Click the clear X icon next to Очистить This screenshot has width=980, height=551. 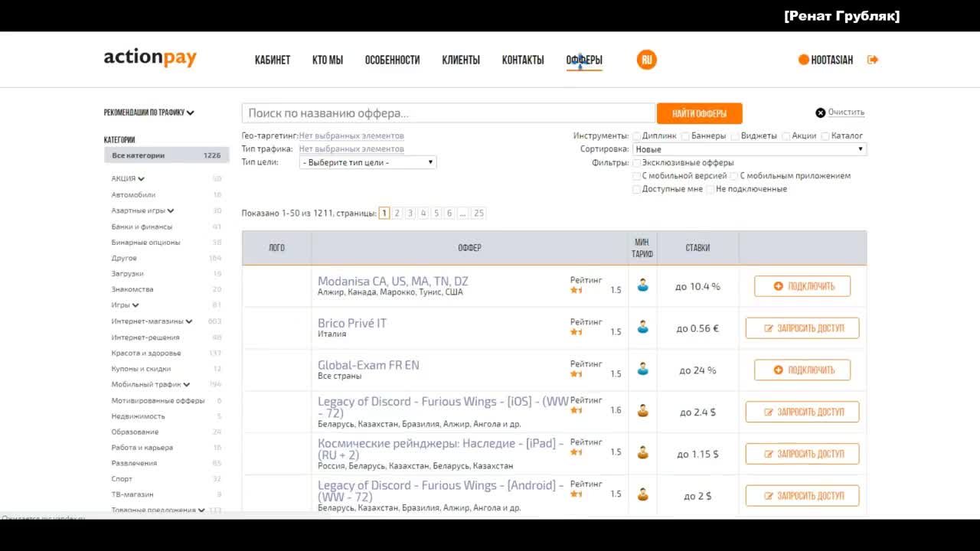821,112
